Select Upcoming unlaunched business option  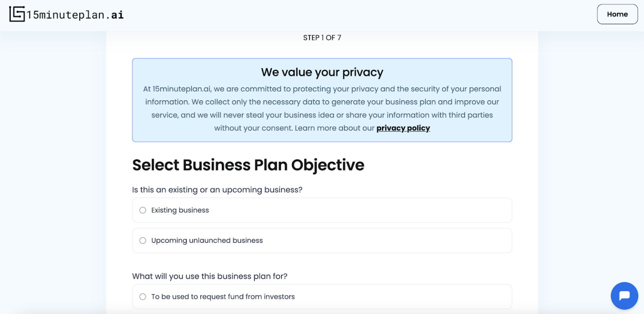point(143,240)
